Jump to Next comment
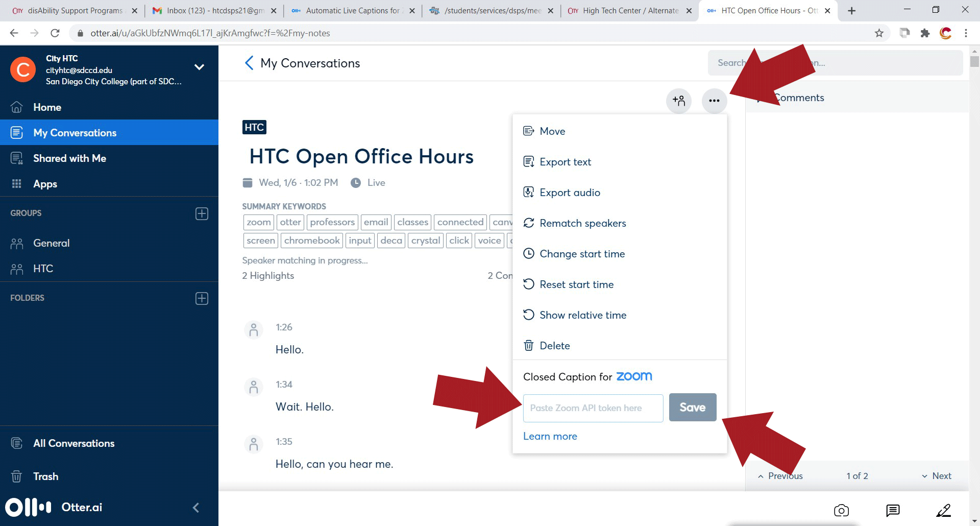 tap(936, 476)
